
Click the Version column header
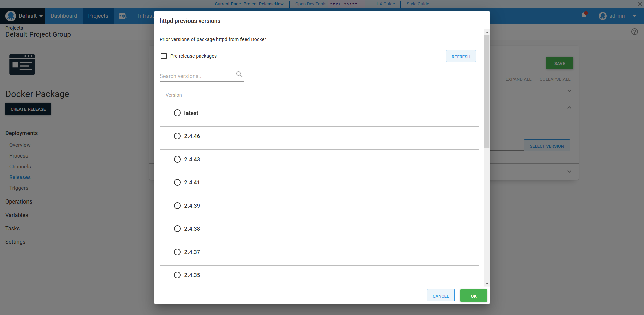[174, 95]
